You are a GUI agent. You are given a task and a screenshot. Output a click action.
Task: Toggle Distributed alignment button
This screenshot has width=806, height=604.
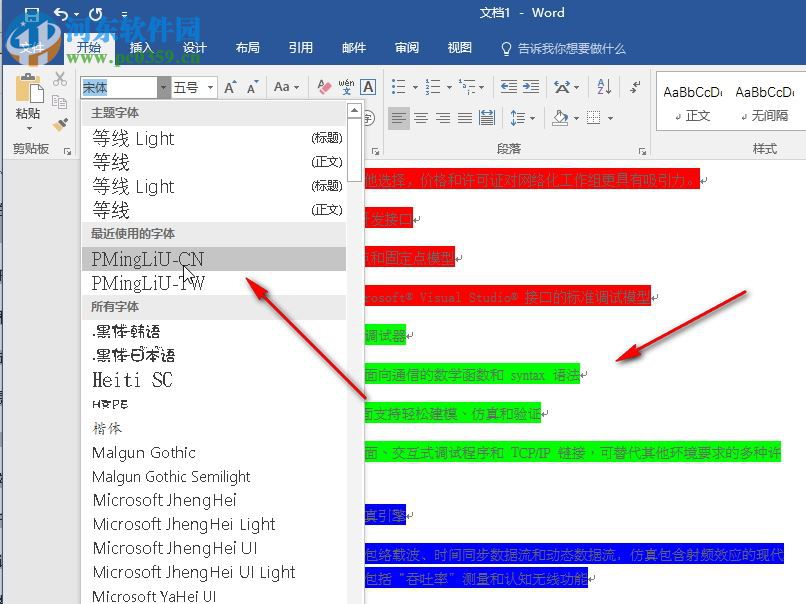tap(487, 118)
